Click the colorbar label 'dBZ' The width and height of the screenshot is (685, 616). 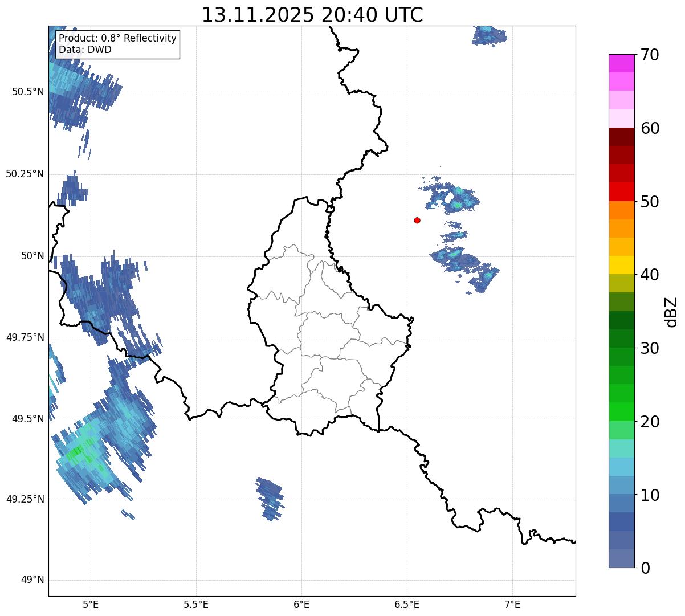tap(671, 311)
